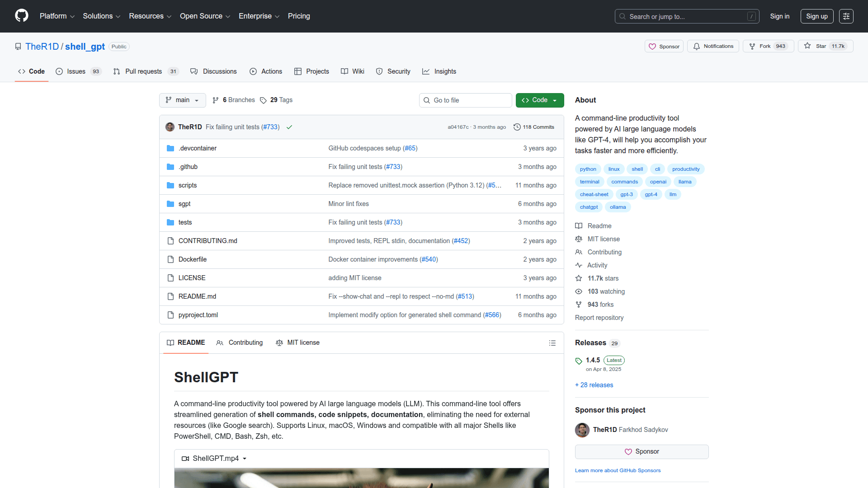Switch to the Pull requests tab
Screen dimensions: 868x488
tap(143, 71)
